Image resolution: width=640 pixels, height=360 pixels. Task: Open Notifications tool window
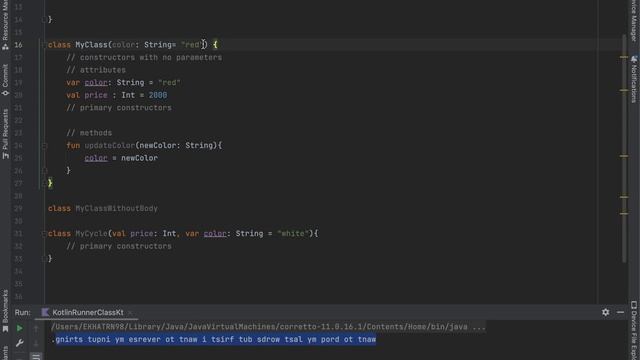pyautogui.click(x=634, y=79)
